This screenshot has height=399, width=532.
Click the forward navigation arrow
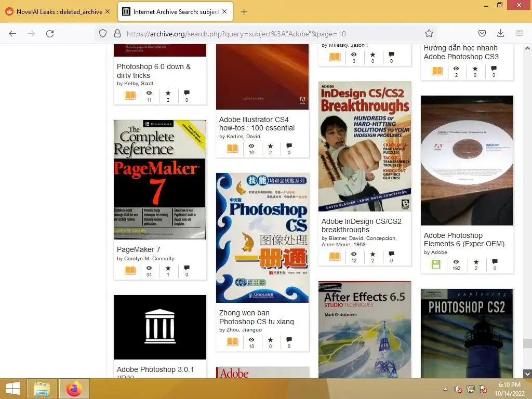(31, 34)
